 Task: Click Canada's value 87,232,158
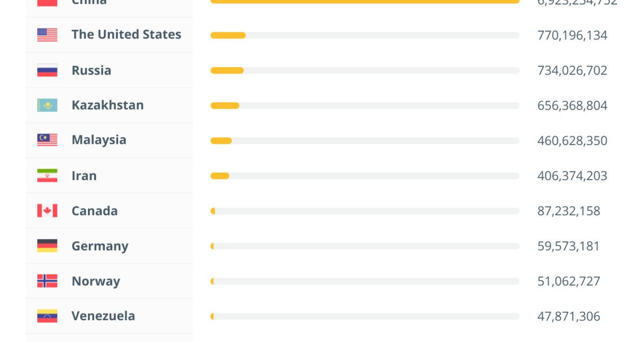click(568, 211)
